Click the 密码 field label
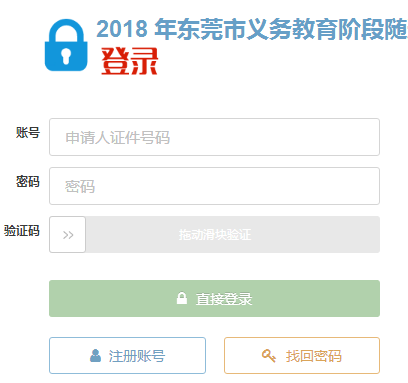408x383 pixels. tap(28, 182)
